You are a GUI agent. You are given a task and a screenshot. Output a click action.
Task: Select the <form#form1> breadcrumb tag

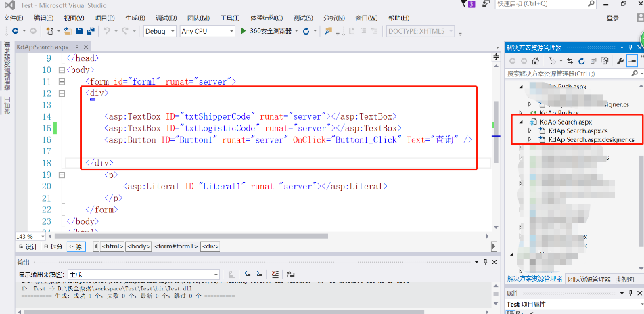click(x=176, y=246)
